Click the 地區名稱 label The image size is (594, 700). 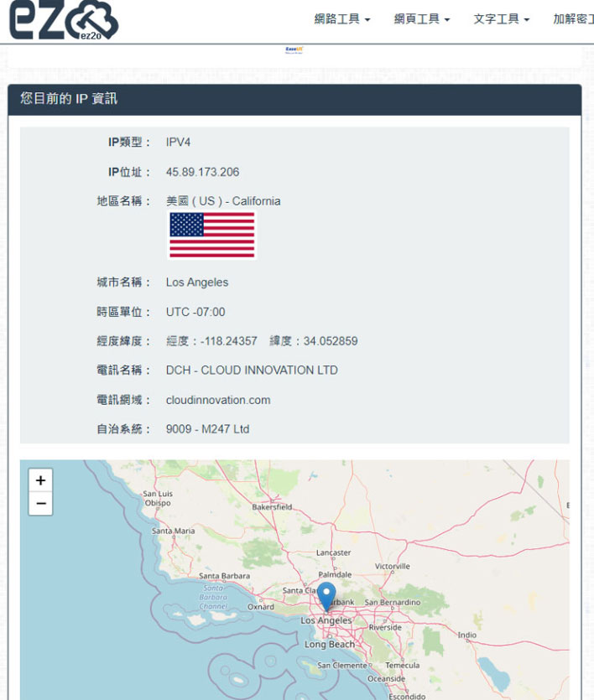click(123, 201)
